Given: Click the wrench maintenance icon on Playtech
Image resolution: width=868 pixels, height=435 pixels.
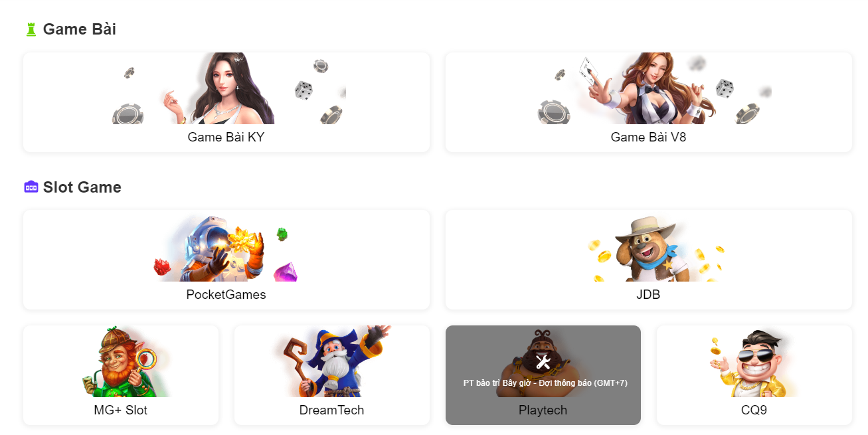Looking at the screenshot, I should click(x=543, y=362).
